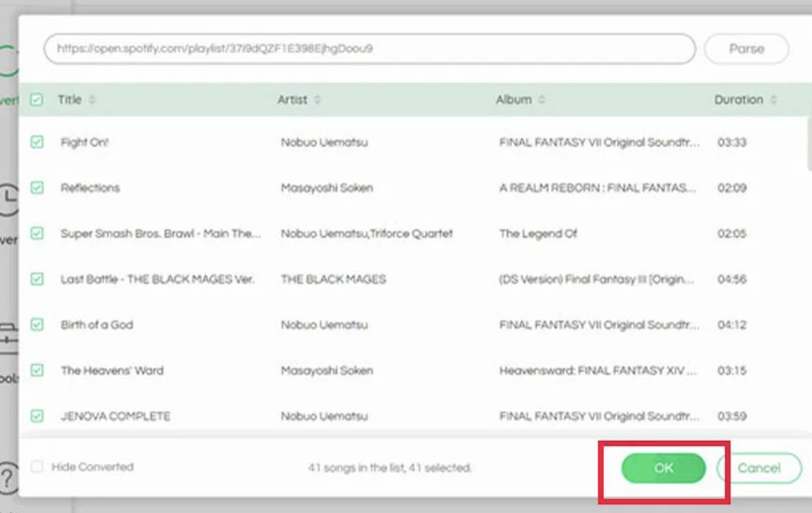Click the Parse button
Image resolution: width=812 pixels, height=513 pixels.
pyautogui.click(x=746, y=49)
